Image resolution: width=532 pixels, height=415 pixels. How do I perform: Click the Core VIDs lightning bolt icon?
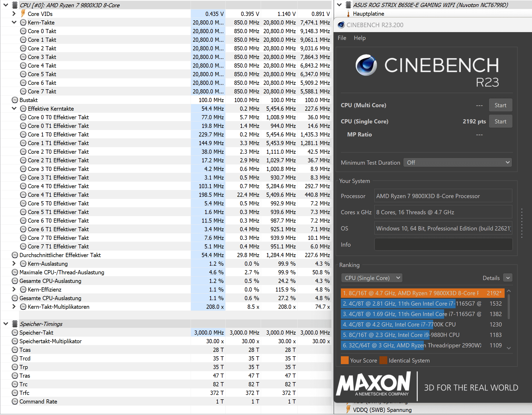[x=23, y=13]
